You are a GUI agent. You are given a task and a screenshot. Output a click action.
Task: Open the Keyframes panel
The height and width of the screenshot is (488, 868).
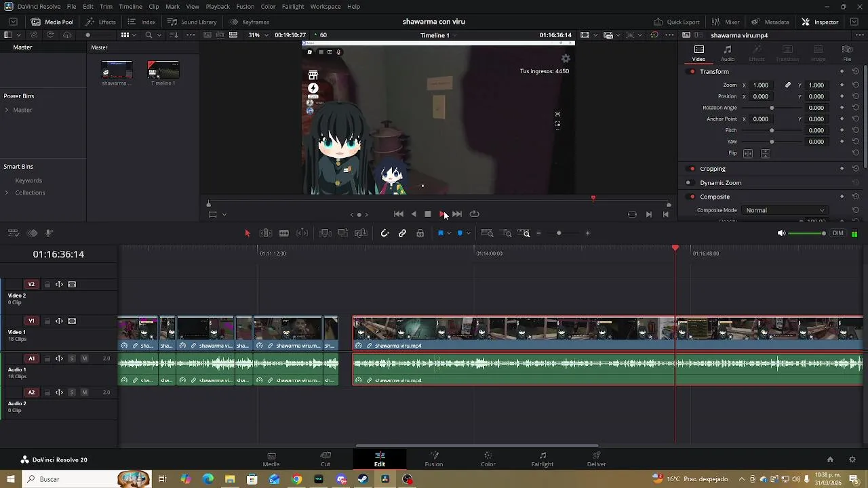click(x=249, y=22)
